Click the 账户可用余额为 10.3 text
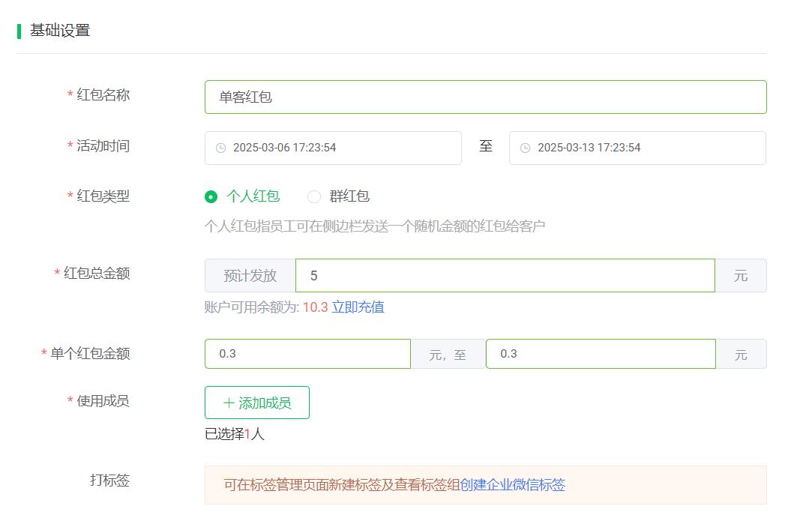Screen dimensions: 812x512 266,307
